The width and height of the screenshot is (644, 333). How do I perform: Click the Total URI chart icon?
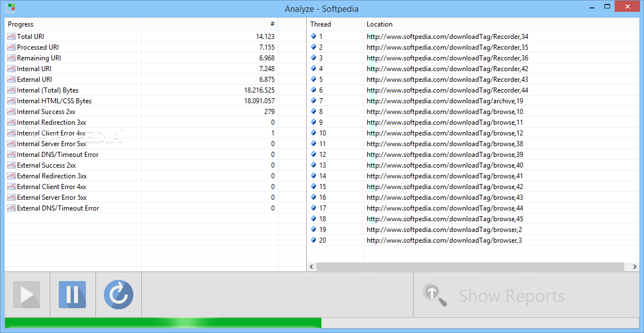pos(11,37)
